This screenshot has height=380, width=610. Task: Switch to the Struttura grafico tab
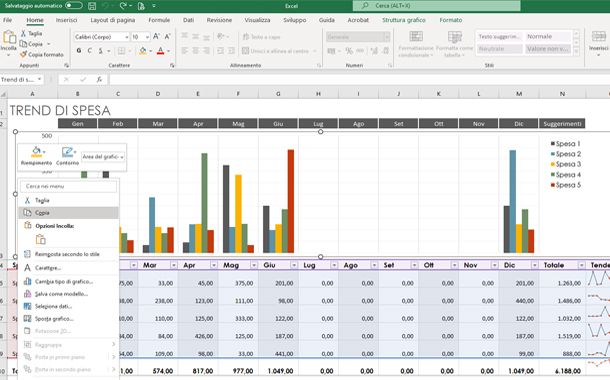pos(403,20)
